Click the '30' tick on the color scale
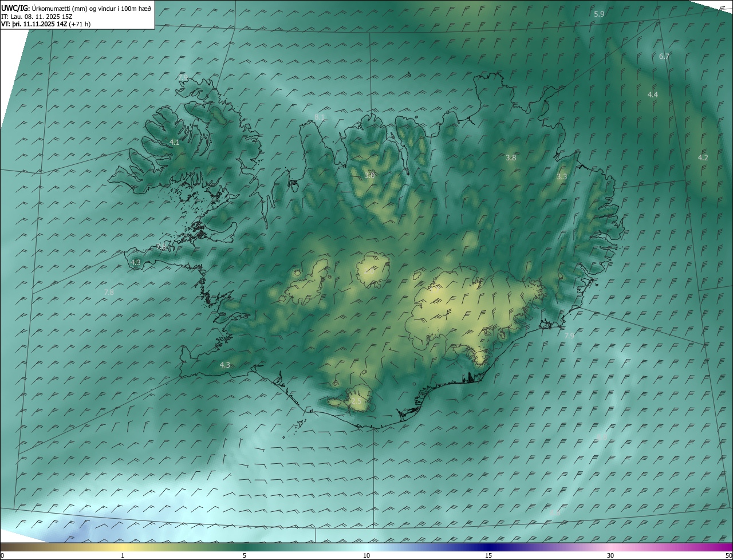Viewport: 733px width, 560px height. (x=610, y=555)
